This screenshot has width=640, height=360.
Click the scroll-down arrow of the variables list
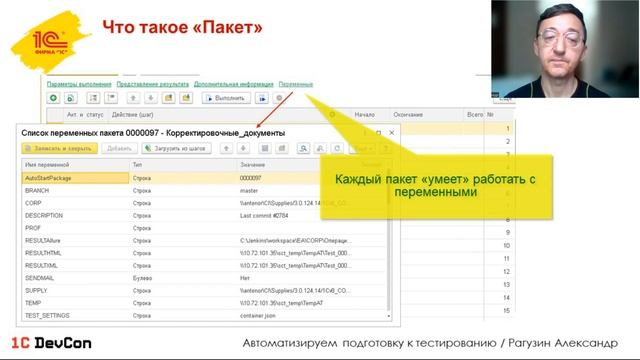tap(389, 316)
